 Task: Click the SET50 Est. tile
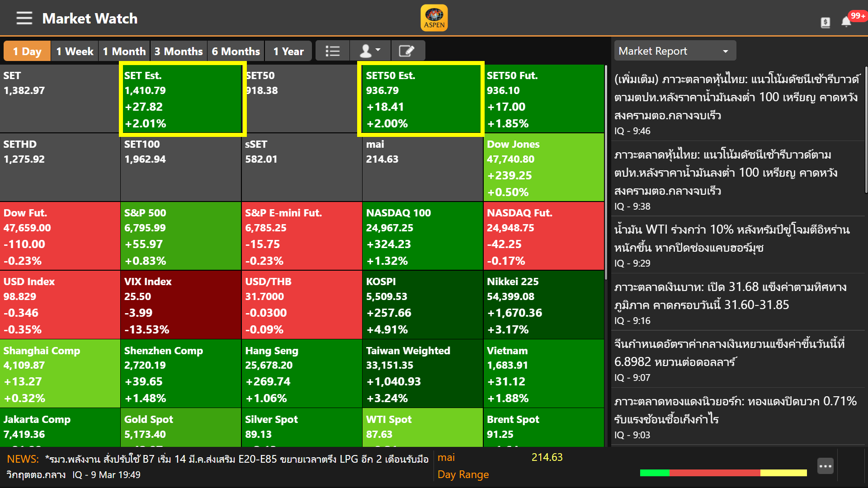(x=421, y=99)
